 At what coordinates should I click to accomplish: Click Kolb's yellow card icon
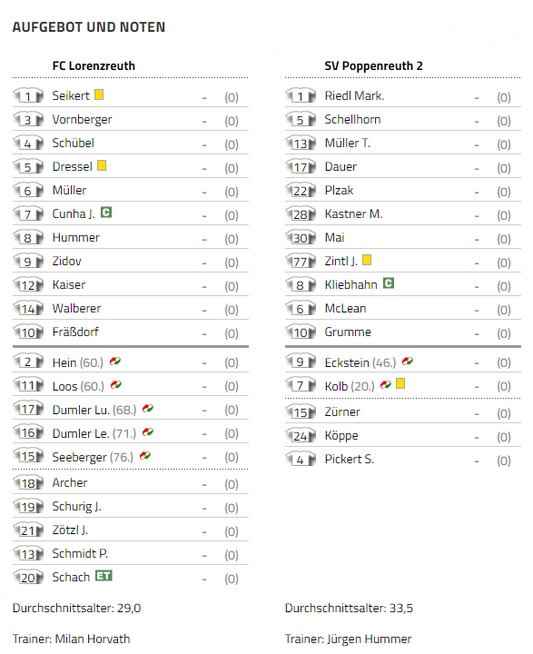click(400, 383)
